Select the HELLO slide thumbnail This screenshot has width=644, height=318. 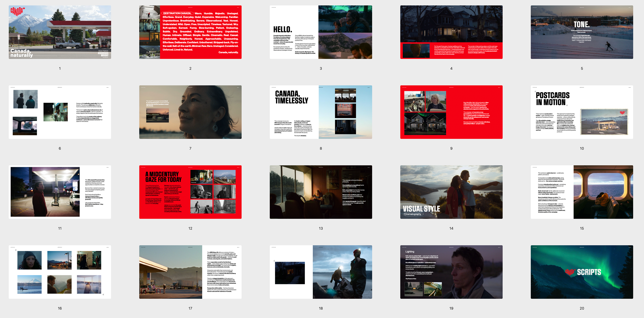coord(321,32)
